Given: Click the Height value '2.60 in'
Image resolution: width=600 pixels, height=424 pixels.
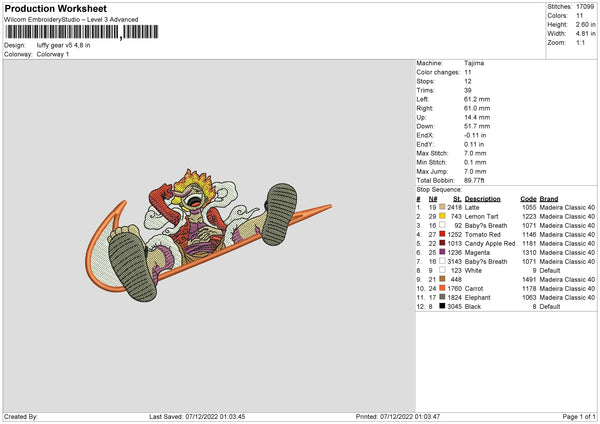Looking at the screenshot, I should tap(585, 24).
